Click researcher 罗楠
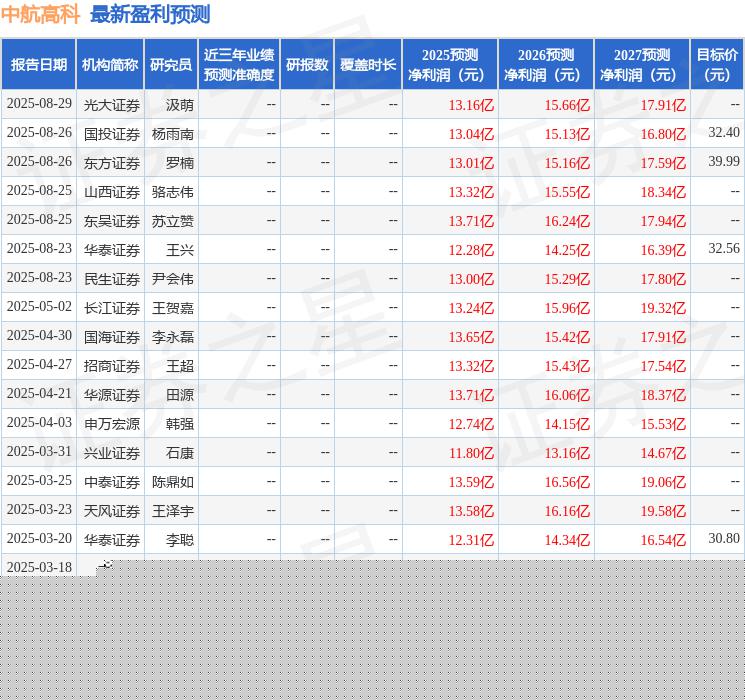The height and width of the screenshot is (700, 745). click(180, 163)
